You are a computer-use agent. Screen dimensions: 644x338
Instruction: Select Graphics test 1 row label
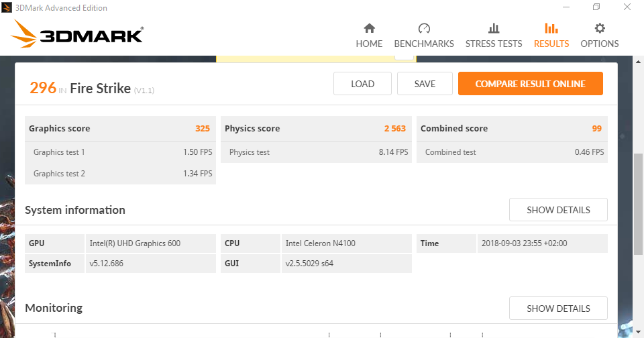pos(59,152)
